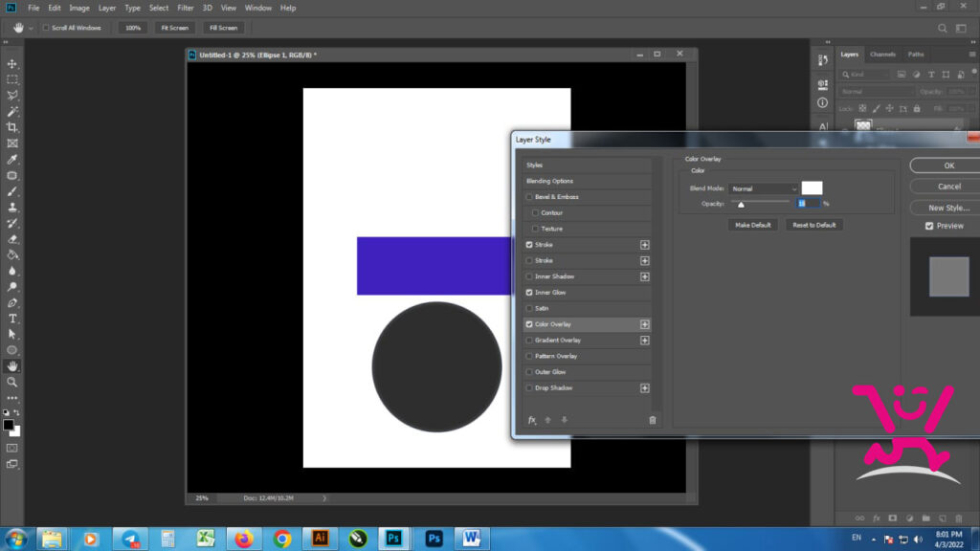Switch to the Channels tab
The image size is (980, 551).
(x=882, y=55)
